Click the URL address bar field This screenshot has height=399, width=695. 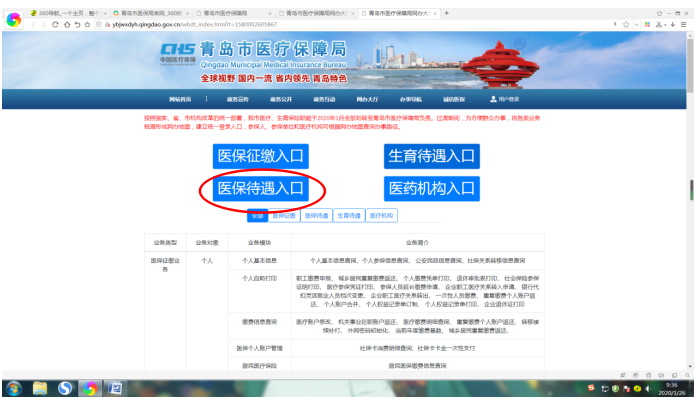click(355, 24)
